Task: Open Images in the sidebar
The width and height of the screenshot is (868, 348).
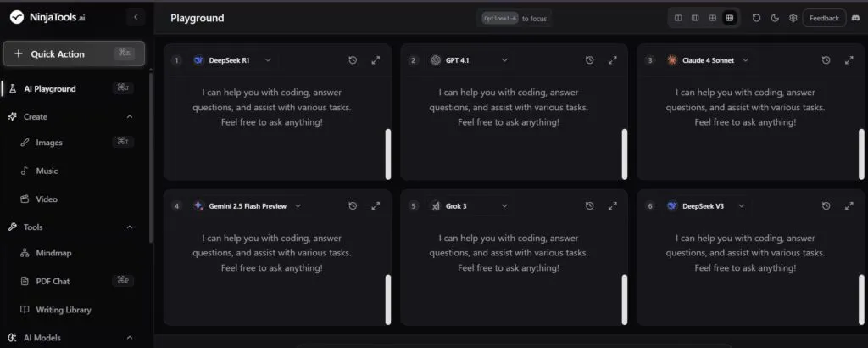Action: tap(49, 143)
